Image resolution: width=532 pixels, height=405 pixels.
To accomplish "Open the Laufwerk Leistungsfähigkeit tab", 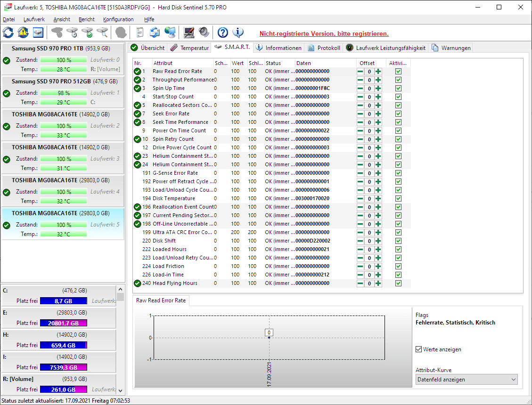I will [x=386, y=48].
